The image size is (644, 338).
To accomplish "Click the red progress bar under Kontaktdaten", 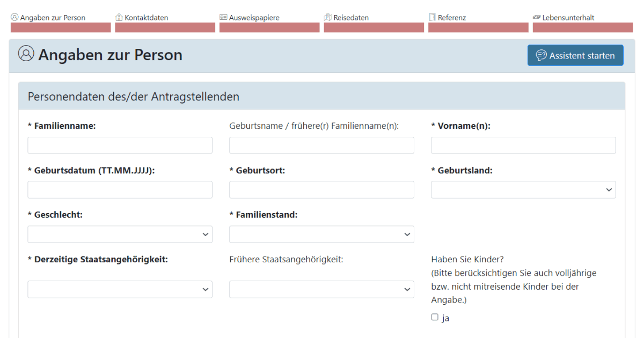I will tap(165, 27).
